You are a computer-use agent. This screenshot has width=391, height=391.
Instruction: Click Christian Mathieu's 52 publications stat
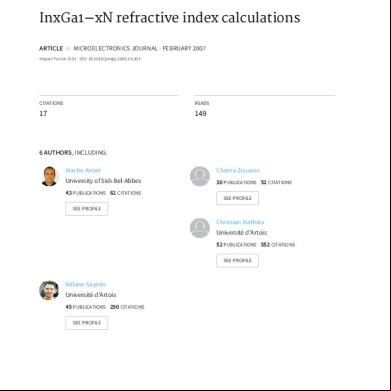click(x=236, y=245)
